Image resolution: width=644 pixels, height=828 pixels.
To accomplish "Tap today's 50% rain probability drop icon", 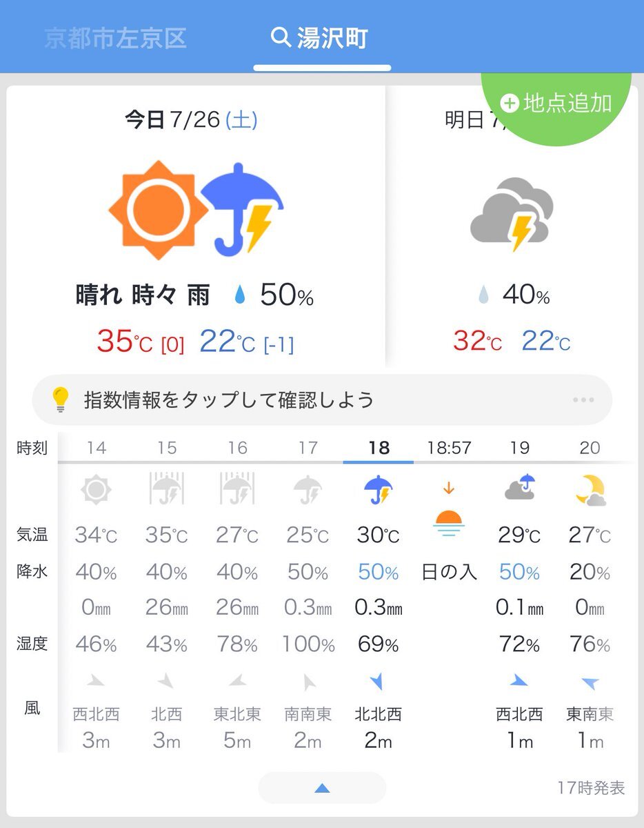I will point(239,296).
